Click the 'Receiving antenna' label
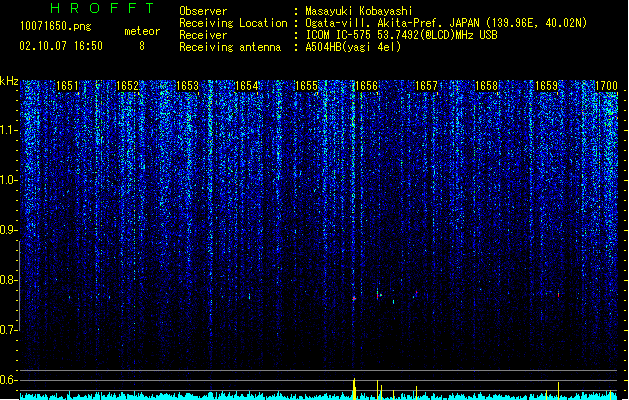The image size is (629, 400). click(230, 47)
